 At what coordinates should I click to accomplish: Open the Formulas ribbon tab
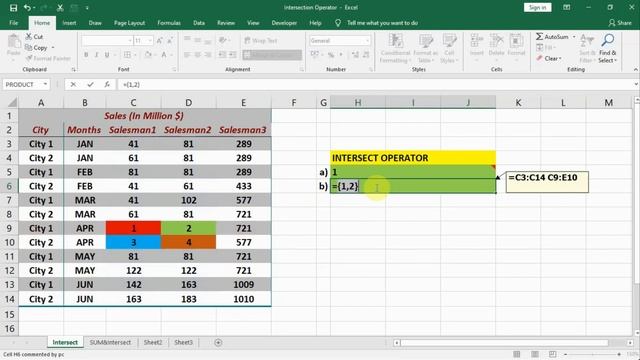click(x=169, y=23)
